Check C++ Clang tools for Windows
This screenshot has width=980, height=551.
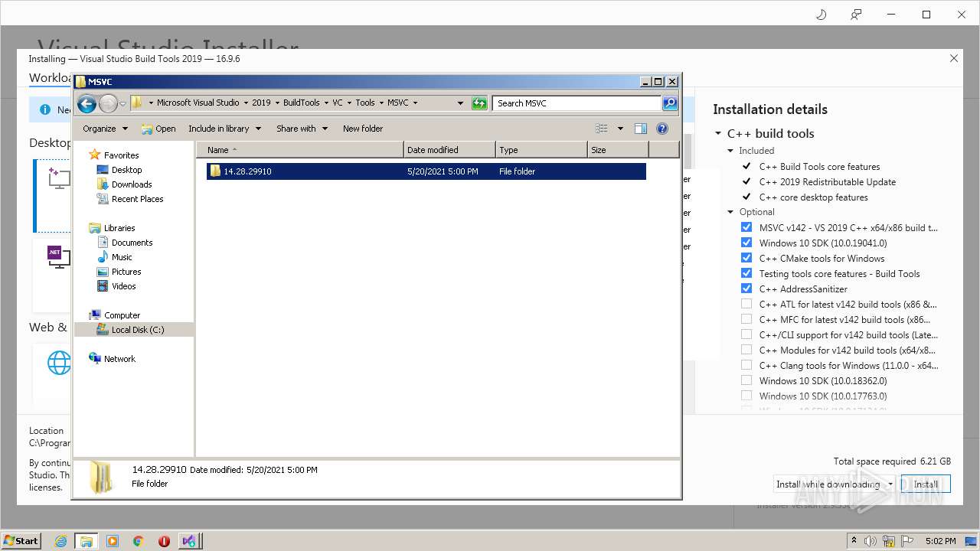[746, 365]
